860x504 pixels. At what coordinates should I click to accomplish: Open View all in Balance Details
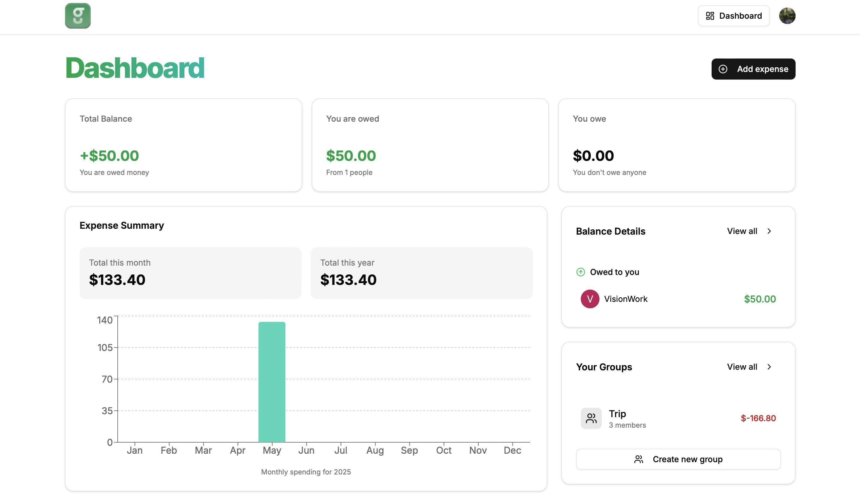tap(742, 231)
